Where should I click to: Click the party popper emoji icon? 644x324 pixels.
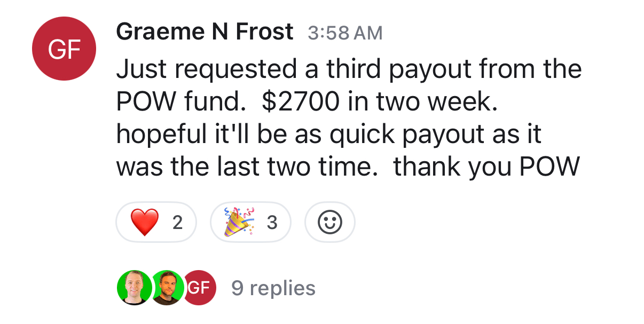[x=239, y=222]
